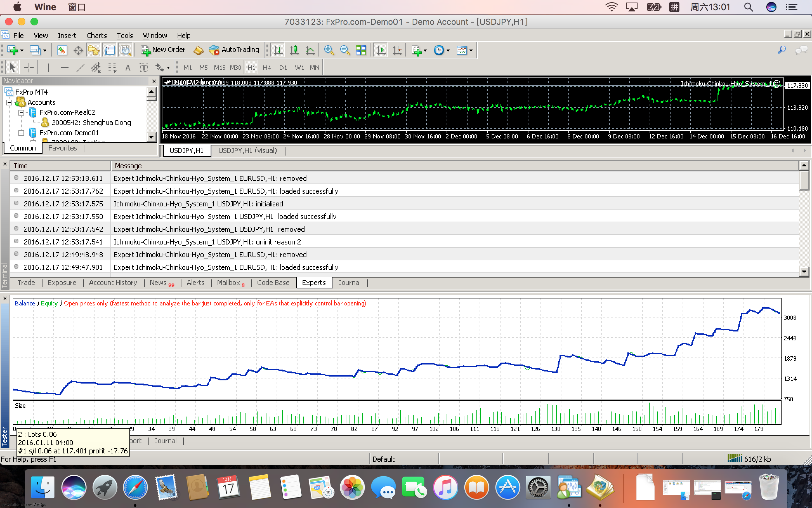The width and height of the screenshot is (812, 508).
Task: Open the chat bubbles icon in toolbar
Action: (x=801, y=50)
